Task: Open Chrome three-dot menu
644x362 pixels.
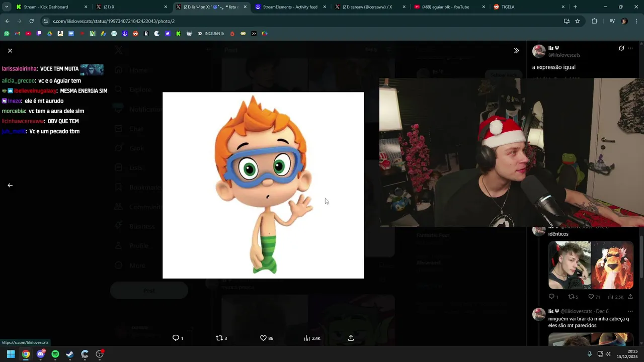Action: [637, 21]
